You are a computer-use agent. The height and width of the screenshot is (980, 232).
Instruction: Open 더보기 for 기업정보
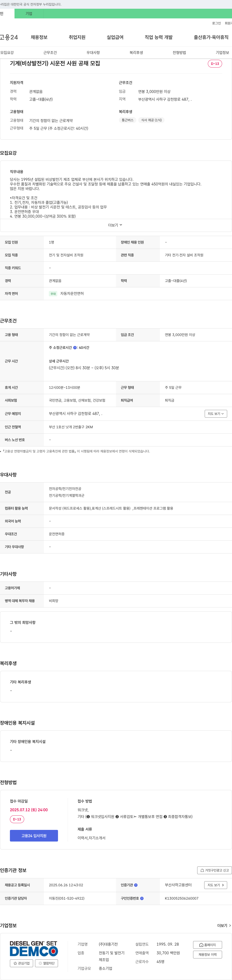coord(224,926)
